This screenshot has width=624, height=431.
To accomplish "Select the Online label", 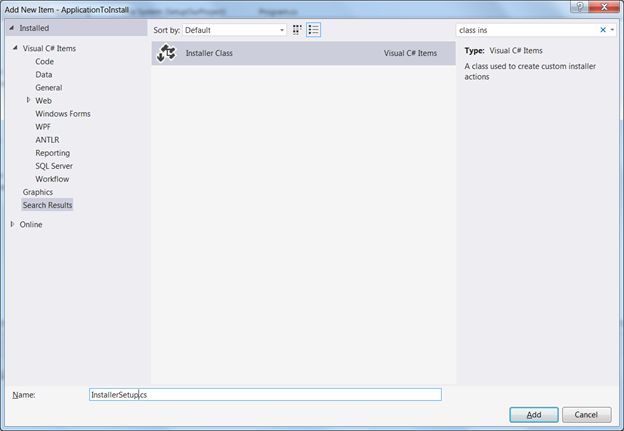I will point(31,224).
